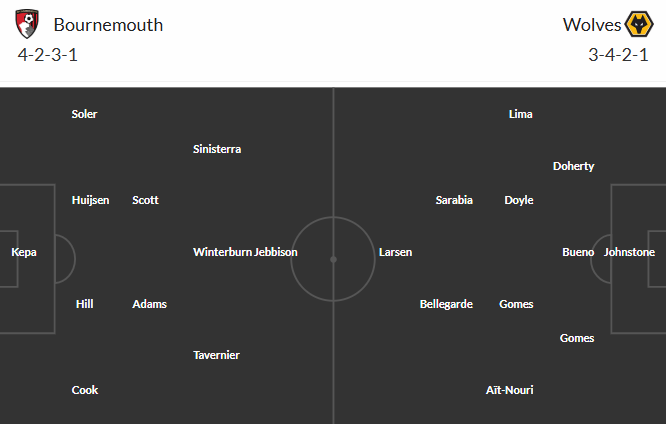Select Bueno in front of the Wolves goal
The width and height of the screenshot is (666, 424).
pyautogui.click(x=578, y=252)
